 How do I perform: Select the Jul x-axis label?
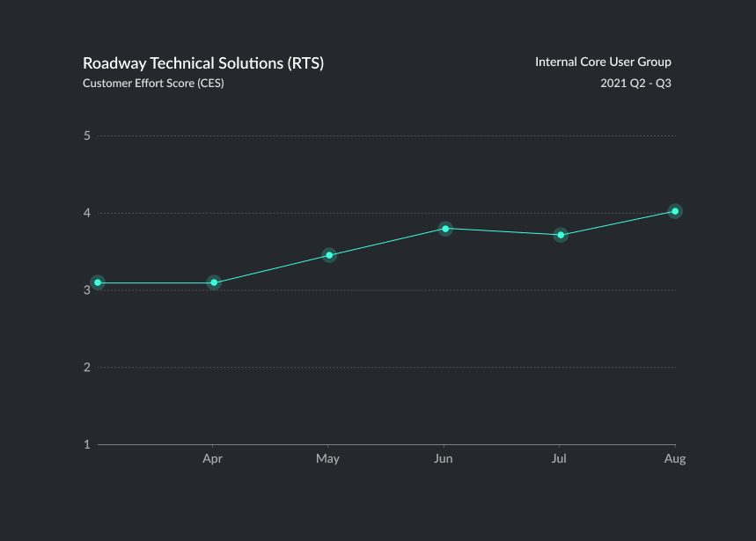tap(558, 459)
